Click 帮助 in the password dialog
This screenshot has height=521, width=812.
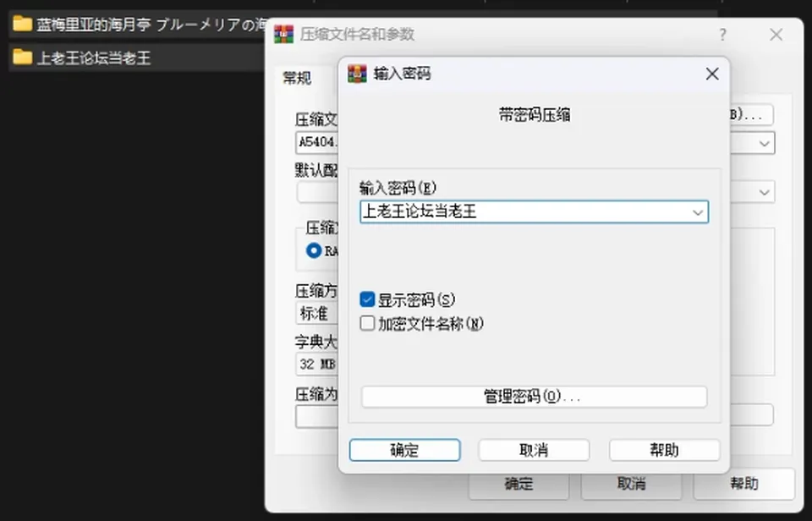(665, 450)
